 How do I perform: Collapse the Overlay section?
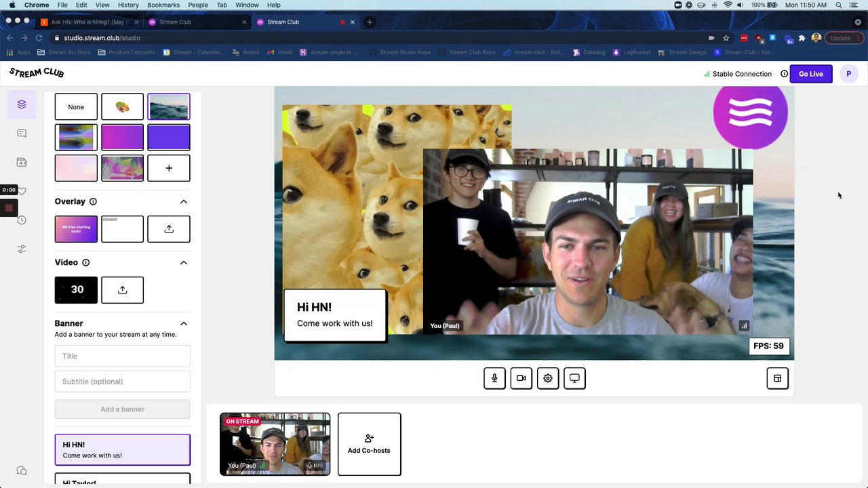click(x=184, y=201)
